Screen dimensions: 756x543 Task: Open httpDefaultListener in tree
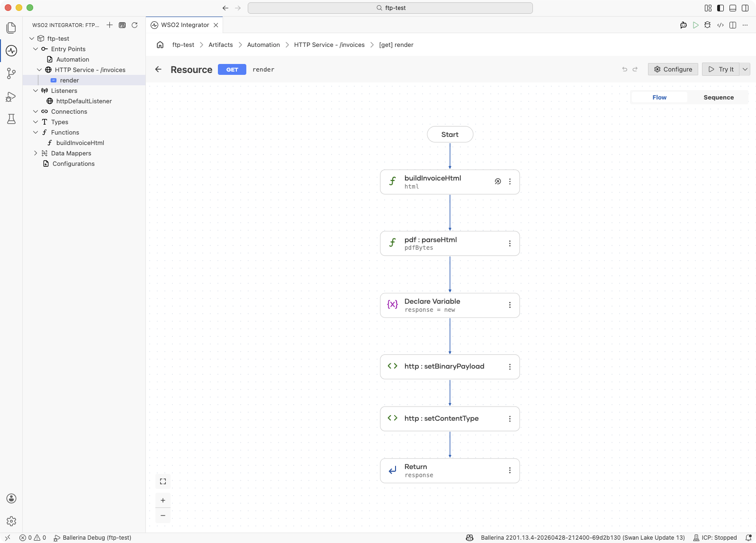(x=84, y=101)
